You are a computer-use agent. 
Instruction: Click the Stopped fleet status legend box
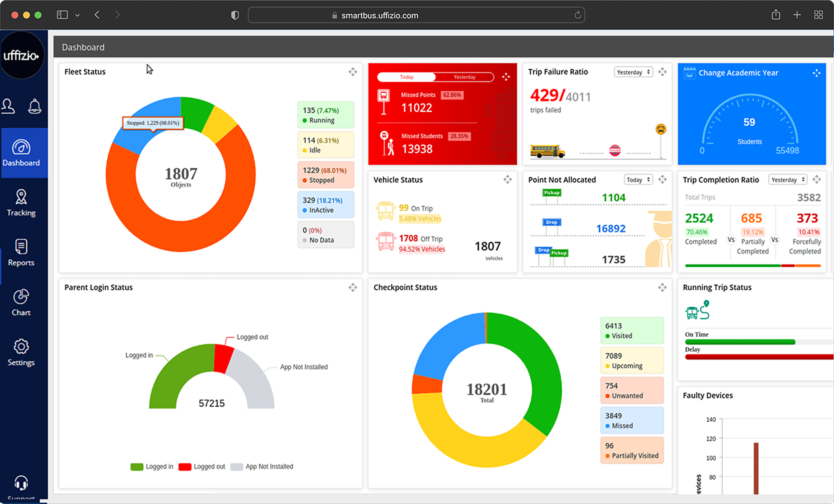(325, 175)
